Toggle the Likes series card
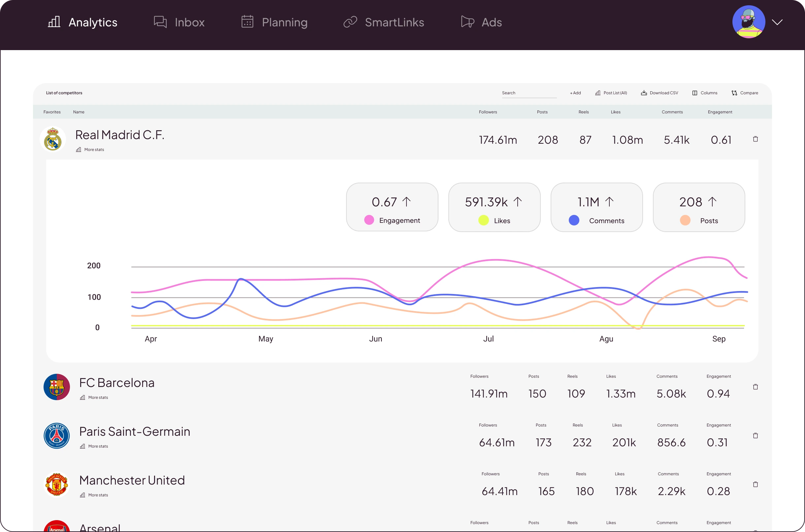Viewport: 805px width, 532px height. pyautogui.click(x=494, y=207)
